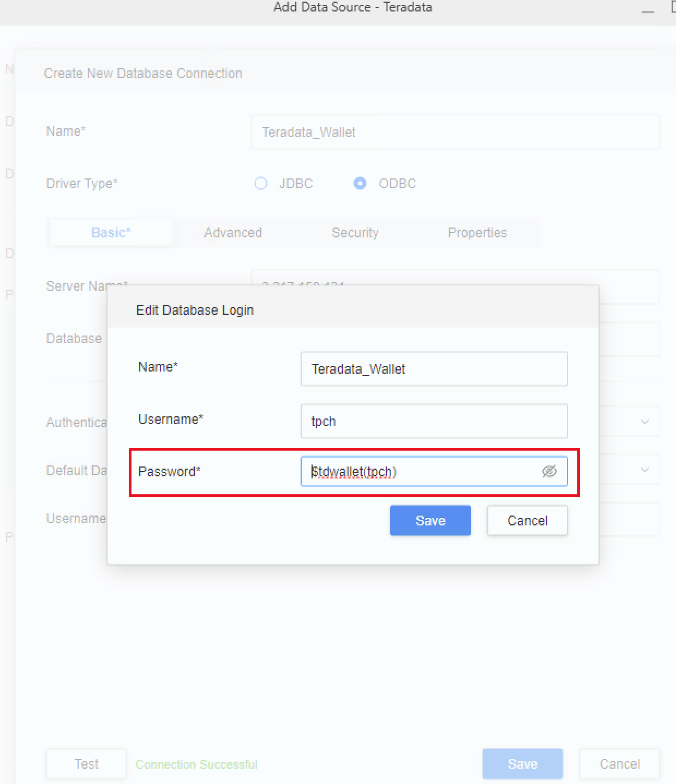
Task: Click the Connection Successful status text
Action: 196,764
